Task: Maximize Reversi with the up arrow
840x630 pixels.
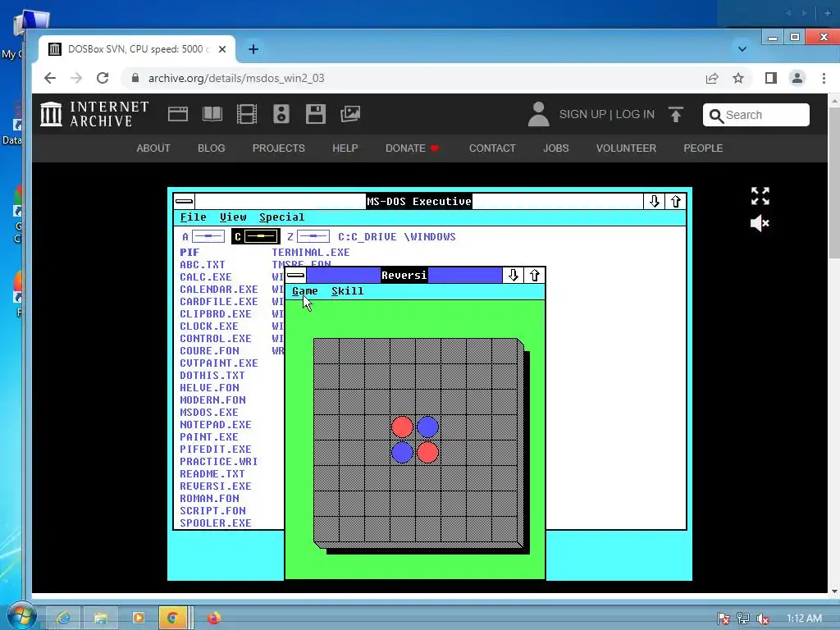Action: [x=534, y=276]
